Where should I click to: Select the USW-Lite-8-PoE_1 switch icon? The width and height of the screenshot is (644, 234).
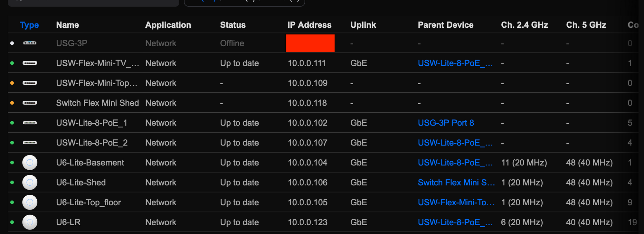(x=30, y=123)
